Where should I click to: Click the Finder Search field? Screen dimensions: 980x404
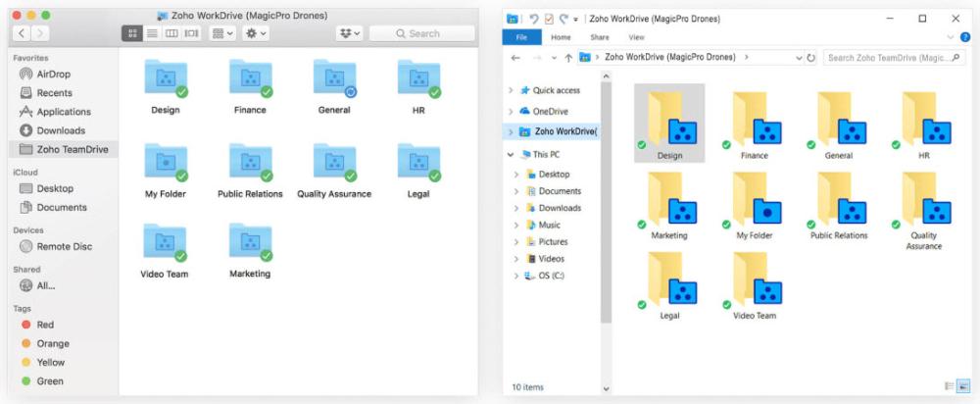pyautogui.click(x=421, y=33)
